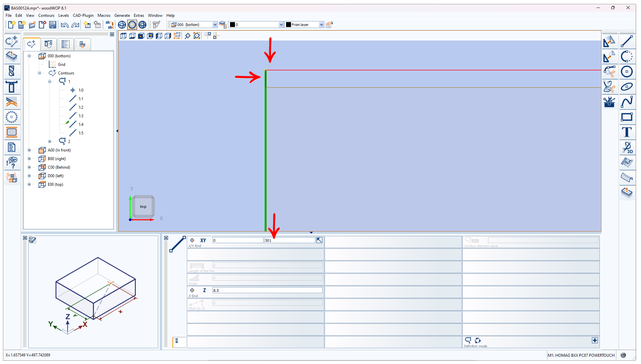This screenshot has height=364, width=641.
Task: Click the new file icon
Action: pyautogui.click(x=12, y=25)
